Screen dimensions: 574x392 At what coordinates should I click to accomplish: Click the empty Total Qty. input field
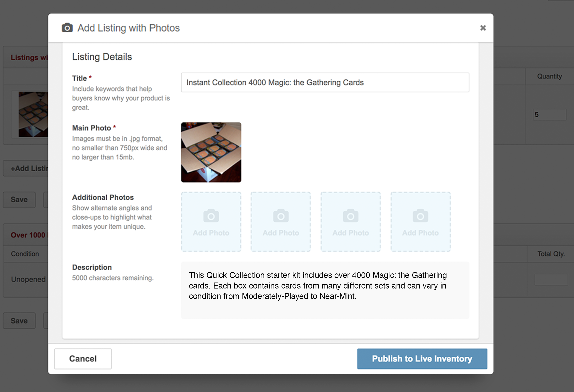point(551,279)
